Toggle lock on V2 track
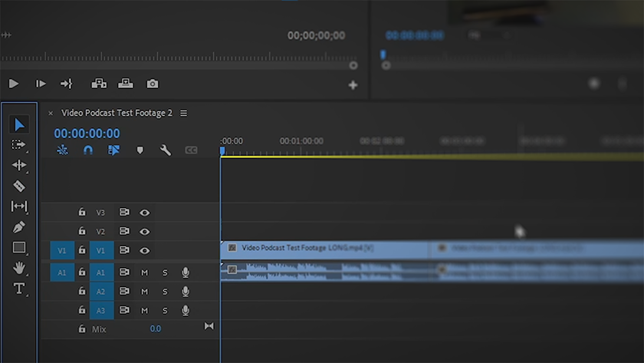The width and height of the screenshot is (644, 363). (x=82, y=231)
